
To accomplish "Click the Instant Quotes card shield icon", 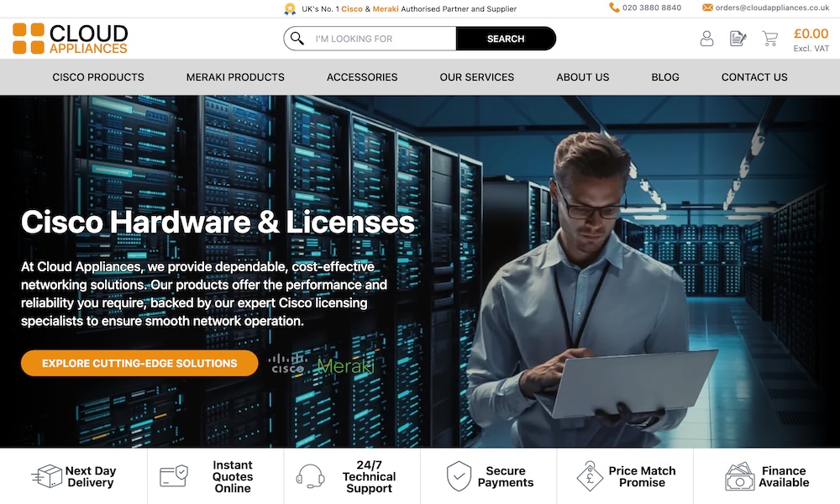I will (x=174, y=475).
